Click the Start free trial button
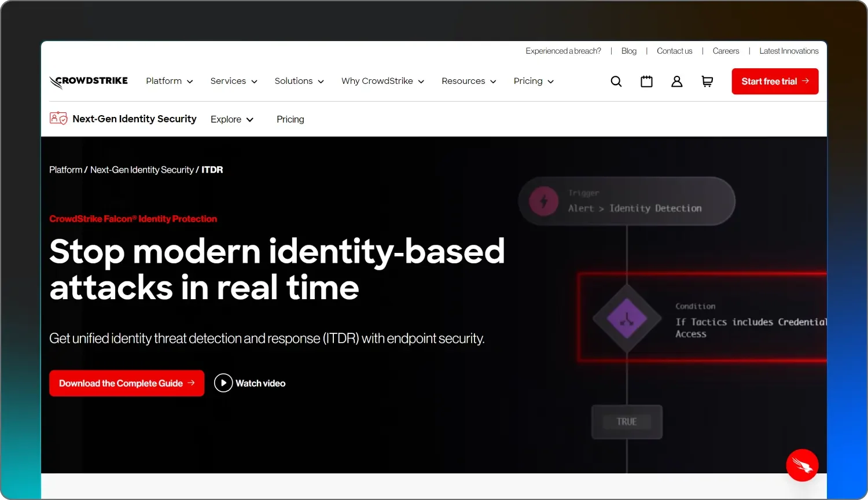 click(x=775, y=82)
